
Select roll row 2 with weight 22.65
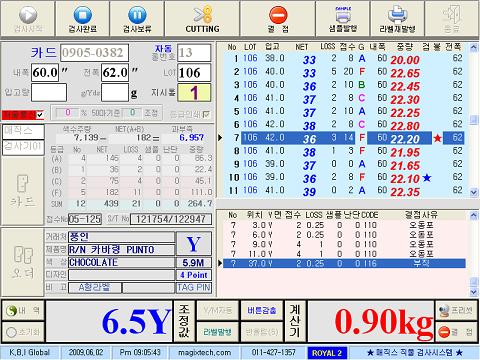345,72
